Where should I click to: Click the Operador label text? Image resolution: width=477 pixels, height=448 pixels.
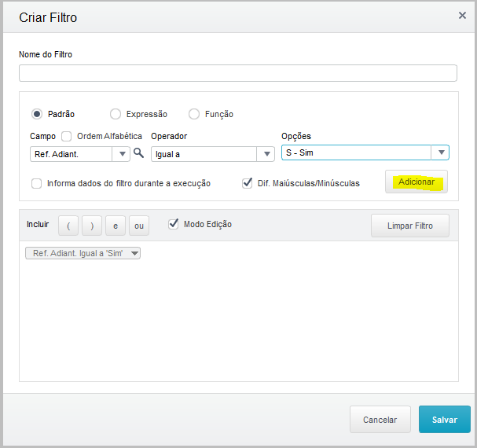169,136
